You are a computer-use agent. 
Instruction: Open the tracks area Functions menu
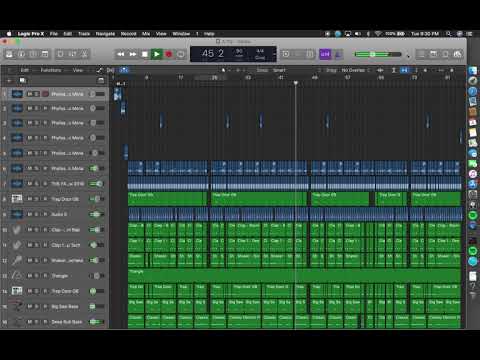coord(51,70)
